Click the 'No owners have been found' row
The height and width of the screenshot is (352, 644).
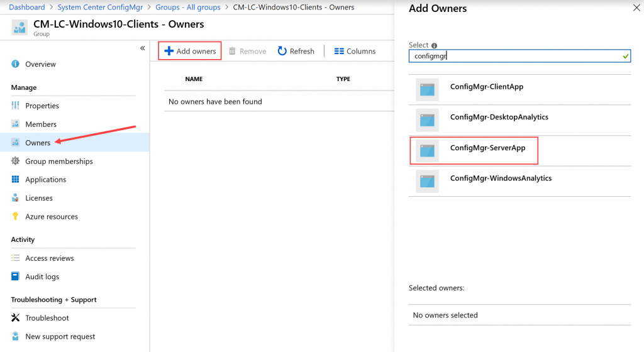(279, 101)
